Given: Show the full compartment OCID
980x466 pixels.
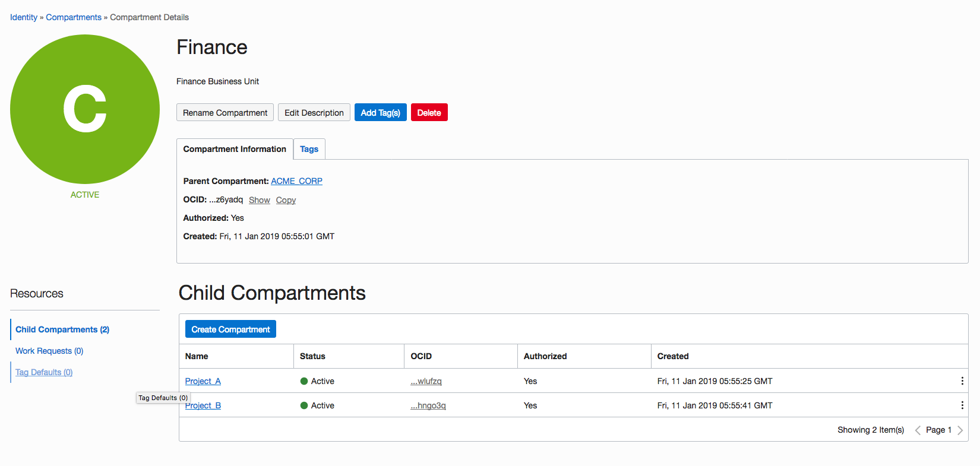Looking at the screenshot, I should (x=260, y=200).
